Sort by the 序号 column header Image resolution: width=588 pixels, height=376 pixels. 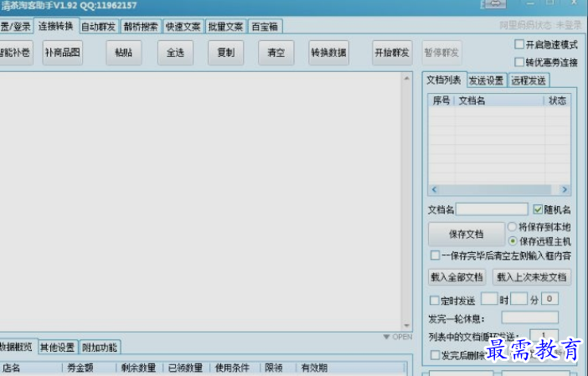coord(441,100)
